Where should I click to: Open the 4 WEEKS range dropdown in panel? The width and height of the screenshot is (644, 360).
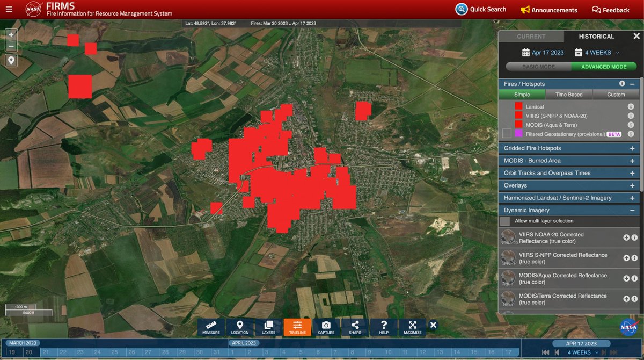click(597, 53)
